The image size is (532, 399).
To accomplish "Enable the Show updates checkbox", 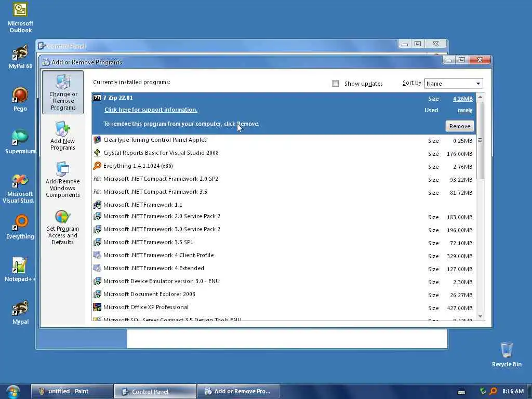I will coord(335,84).
